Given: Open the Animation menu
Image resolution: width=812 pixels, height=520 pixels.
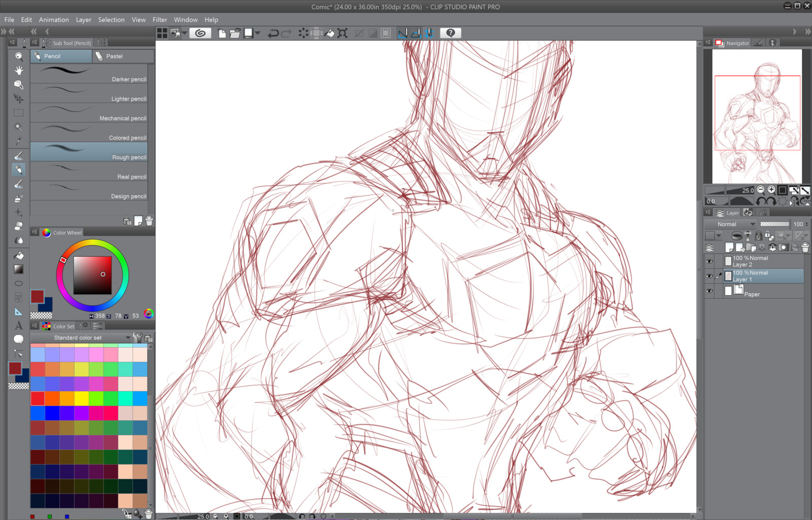Looking at the screenshot, I should click(x=54, y=20).
